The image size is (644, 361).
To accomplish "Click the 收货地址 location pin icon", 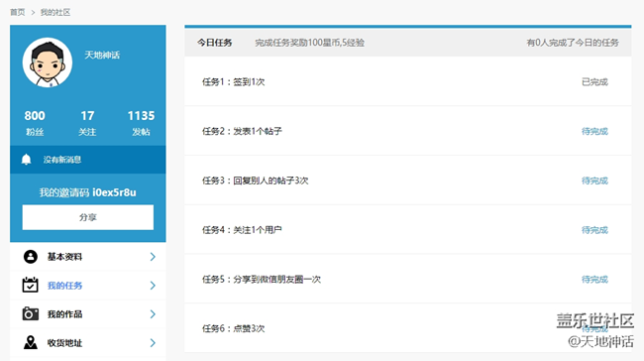I will point(30,342).
